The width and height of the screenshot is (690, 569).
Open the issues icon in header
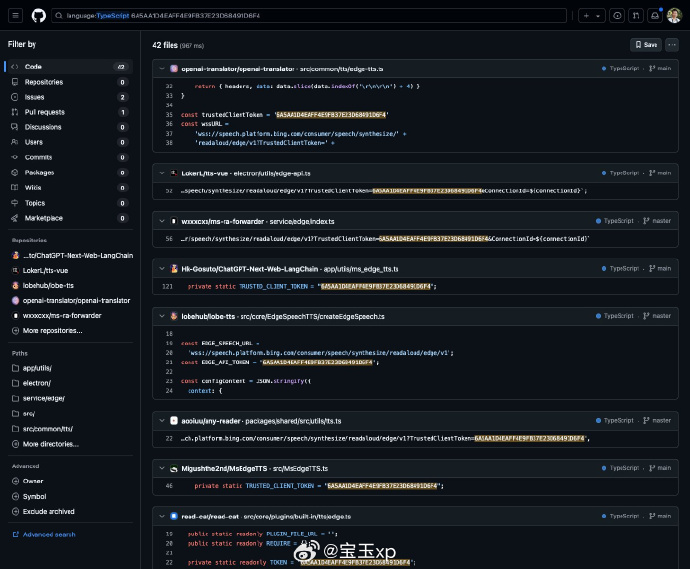tap(617, 16)
